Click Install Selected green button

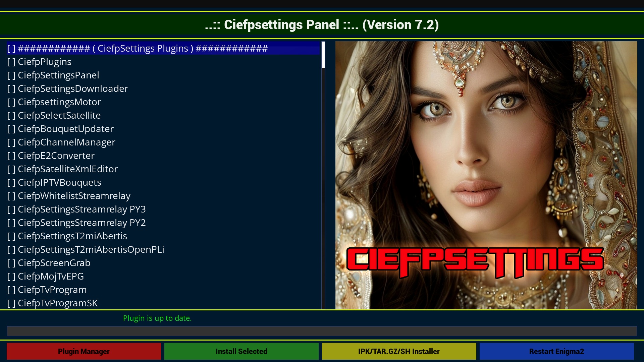coord(241,351)
